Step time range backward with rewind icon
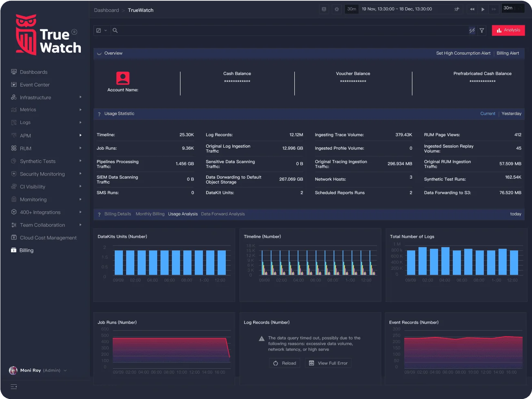The image size is (532, 399). 472,9
